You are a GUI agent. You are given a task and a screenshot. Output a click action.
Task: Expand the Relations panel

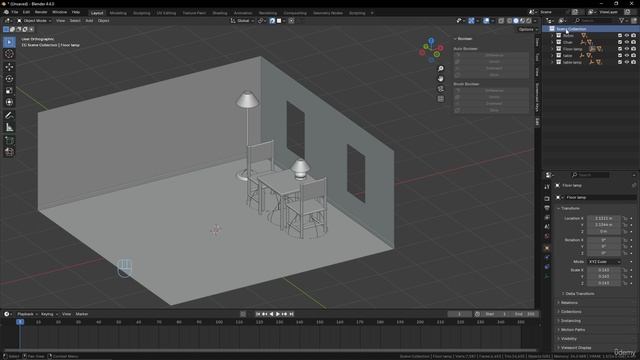click(x=569, y=303)
